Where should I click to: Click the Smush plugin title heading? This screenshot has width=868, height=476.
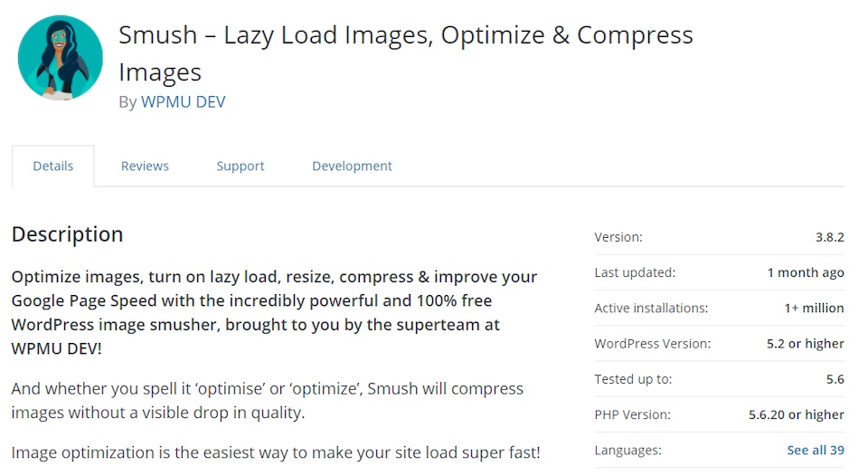pyautogui.click(x=406, y=53)
